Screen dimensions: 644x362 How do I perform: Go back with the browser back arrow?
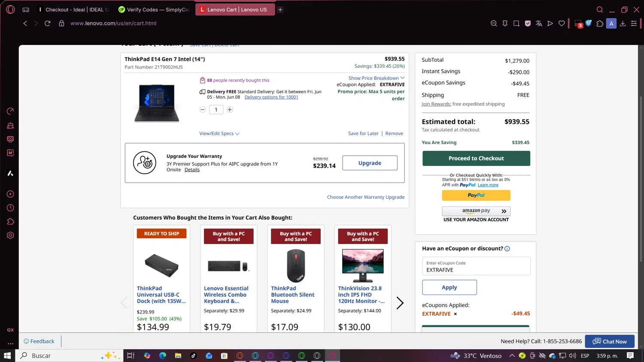(25, 23)
